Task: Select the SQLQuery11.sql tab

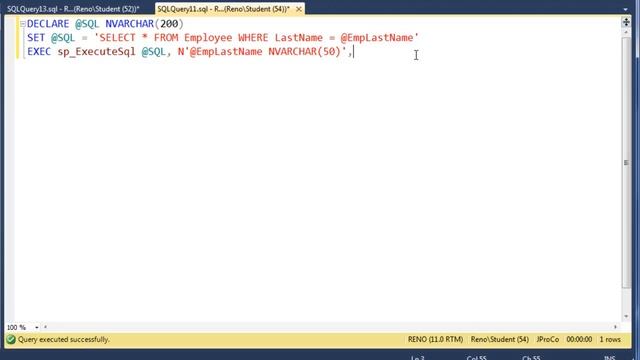Action: pyautogui.click(x=224, y=9)
